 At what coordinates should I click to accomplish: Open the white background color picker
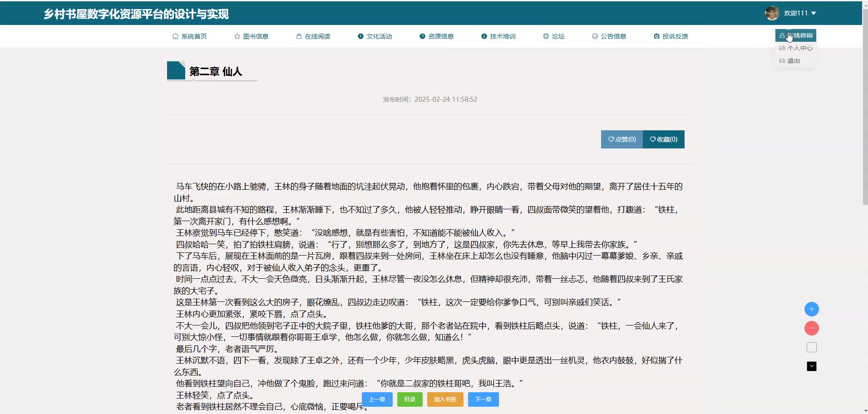(x=812, y=347)
